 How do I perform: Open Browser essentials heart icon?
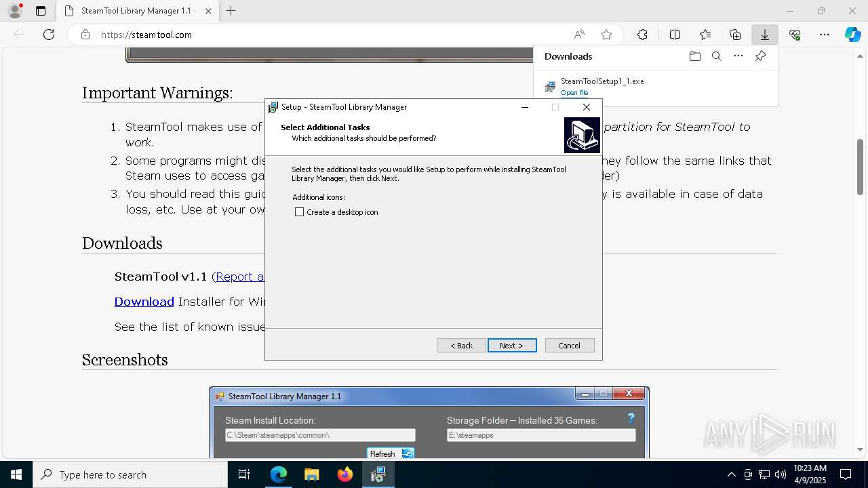coord(795,35)
